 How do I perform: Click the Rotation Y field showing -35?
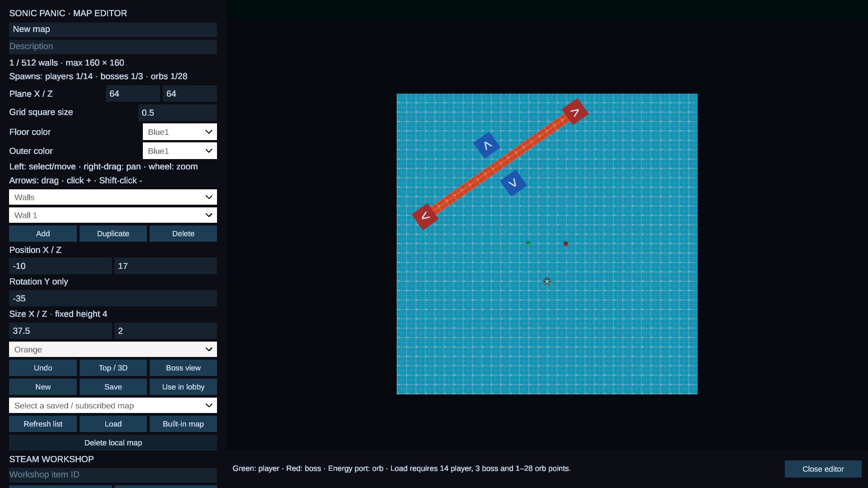113,298
